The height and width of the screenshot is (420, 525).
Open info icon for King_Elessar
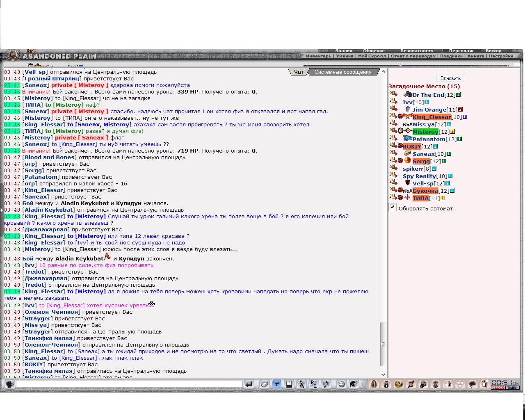coord(465,117)
